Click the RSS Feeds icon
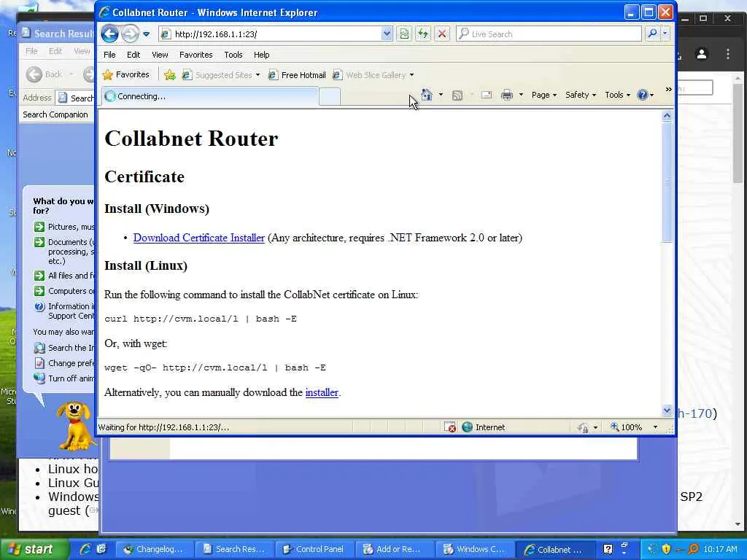The image size is (747, 560). [457, 96]
